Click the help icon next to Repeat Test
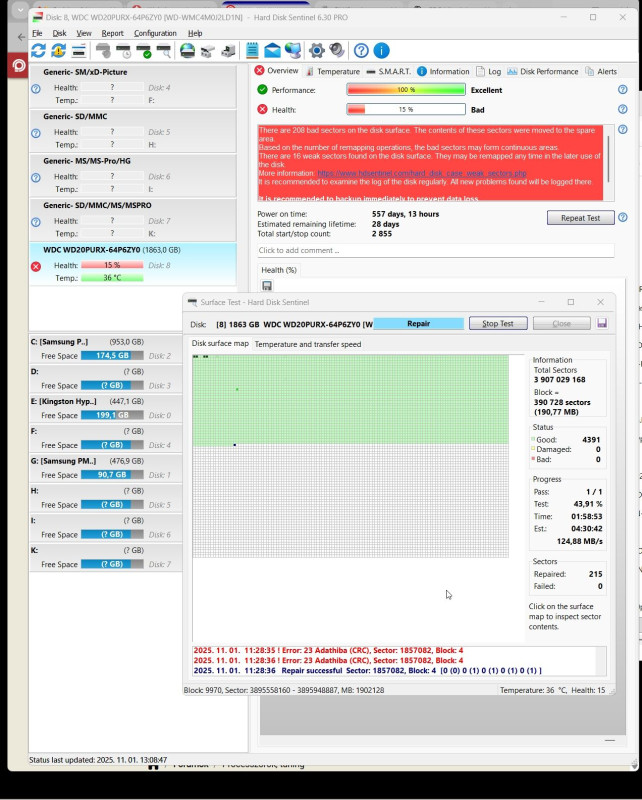 point(623,217)
